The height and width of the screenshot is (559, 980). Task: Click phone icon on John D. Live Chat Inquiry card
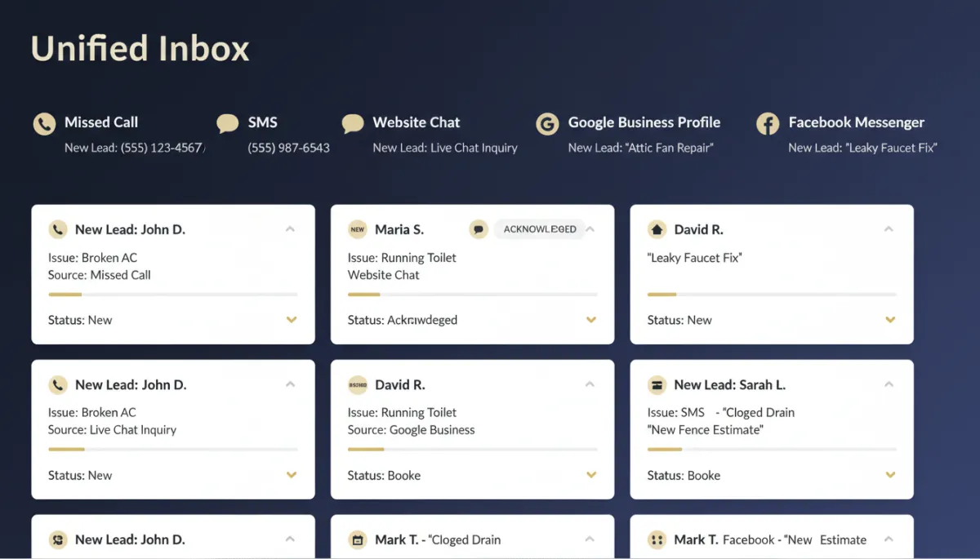coord(57,384)
